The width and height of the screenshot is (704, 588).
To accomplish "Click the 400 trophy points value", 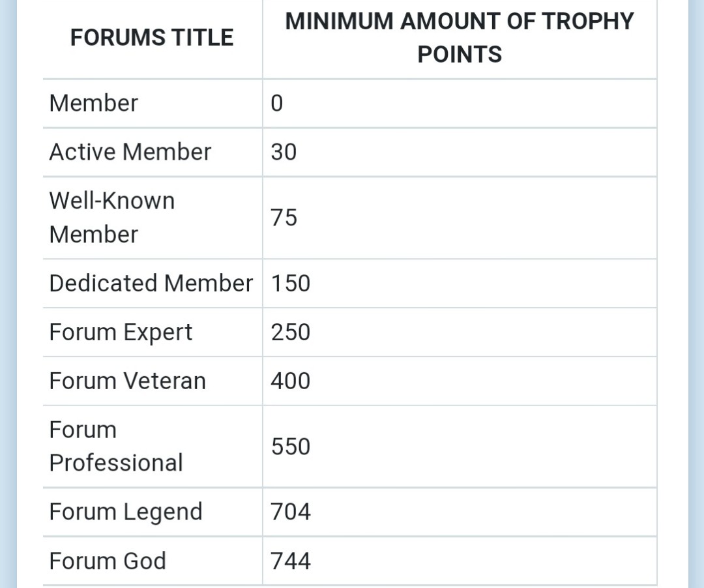I will tap(291, 381).
